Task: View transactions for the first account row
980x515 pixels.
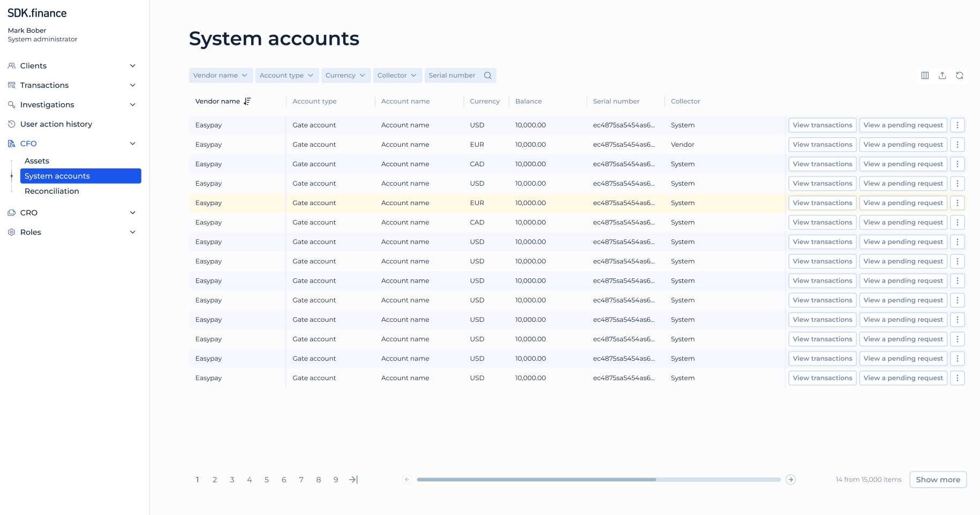Action: click(x=822, y=125)
